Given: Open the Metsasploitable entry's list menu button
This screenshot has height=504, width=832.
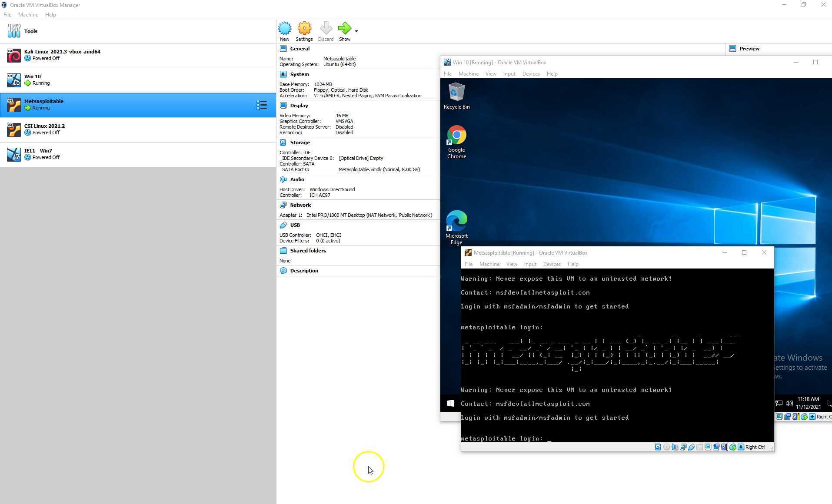Looking at the screenshot, I should pyautogui.click(x=262, y=105).
